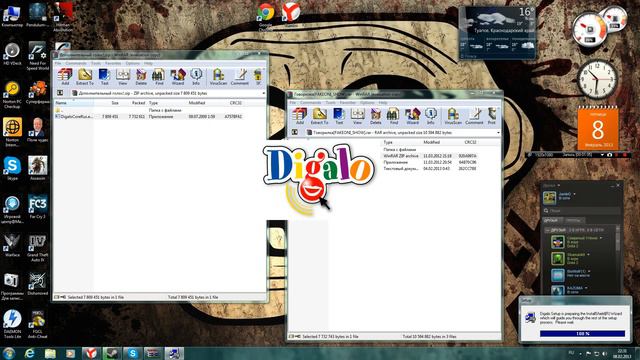The width and height of the screenshot is (640, 360).
Task: Open the Skype desktop shortcut
Action: 12,169
